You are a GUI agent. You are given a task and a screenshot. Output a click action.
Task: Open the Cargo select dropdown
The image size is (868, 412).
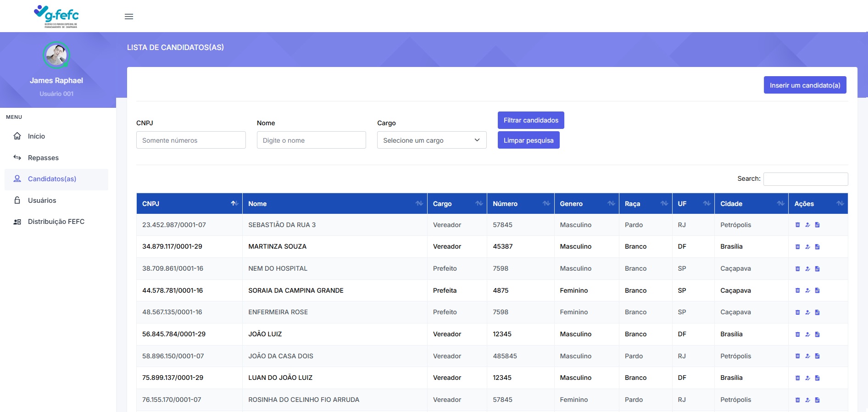pos(431,140)
